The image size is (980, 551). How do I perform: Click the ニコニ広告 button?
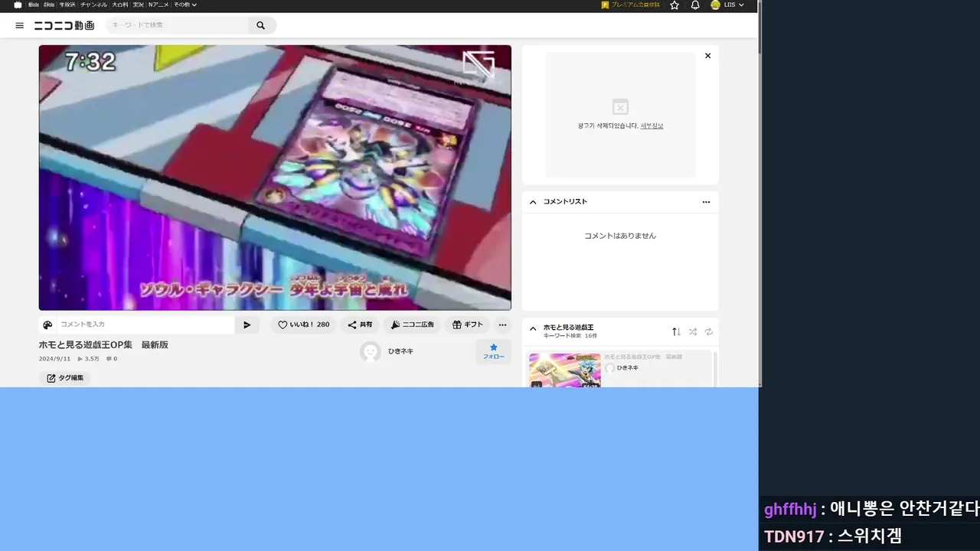click(412, 324)
